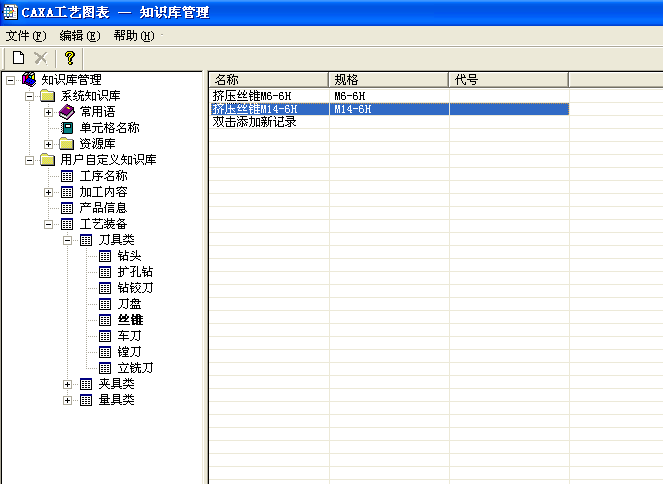
Task: Select 工序名称 label in the tree
Action: pos(104,176)
